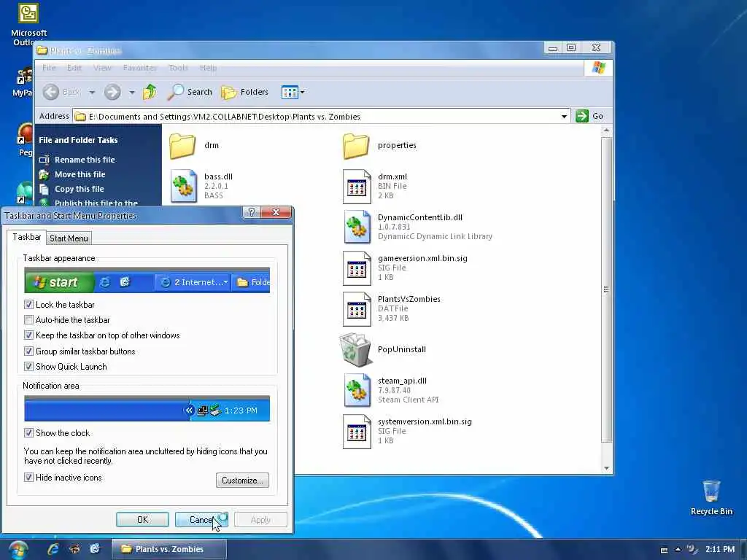The width and height of the screenshot is (747, 560).
Task: Open Search in Explorer toolbar
Action: 190,92
